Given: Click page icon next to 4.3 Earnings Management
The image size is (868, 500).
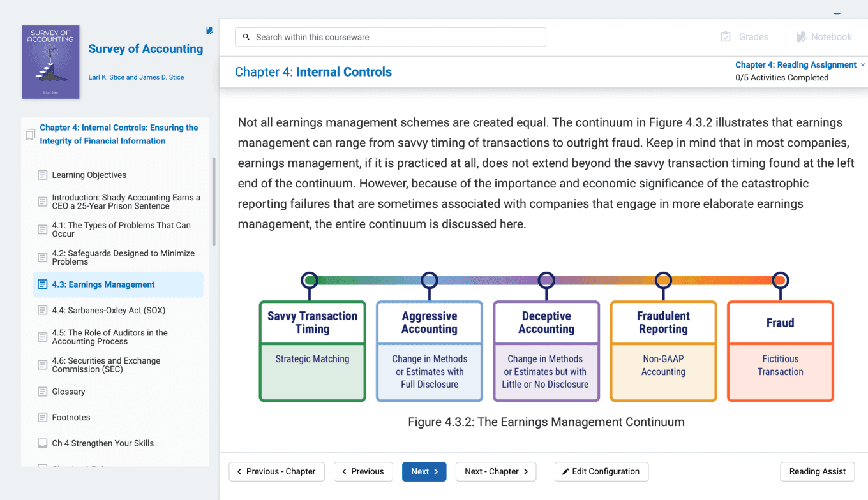Looking at the screenshot, I should tap(43, 284).
